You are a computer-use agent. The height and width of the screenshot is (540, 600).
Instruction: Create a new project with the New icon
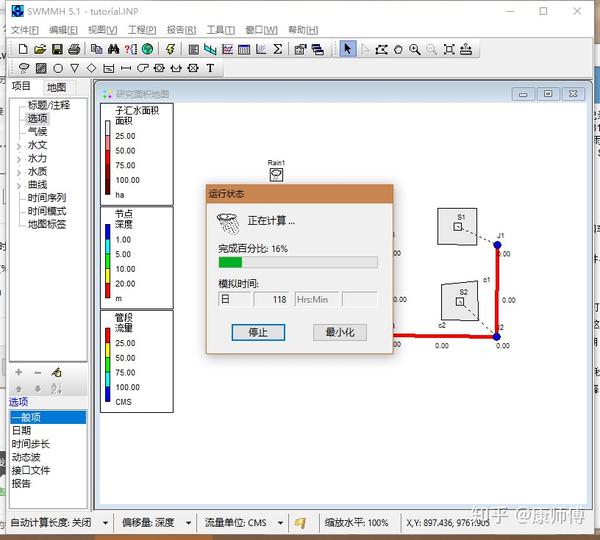[x=23, y=49]
